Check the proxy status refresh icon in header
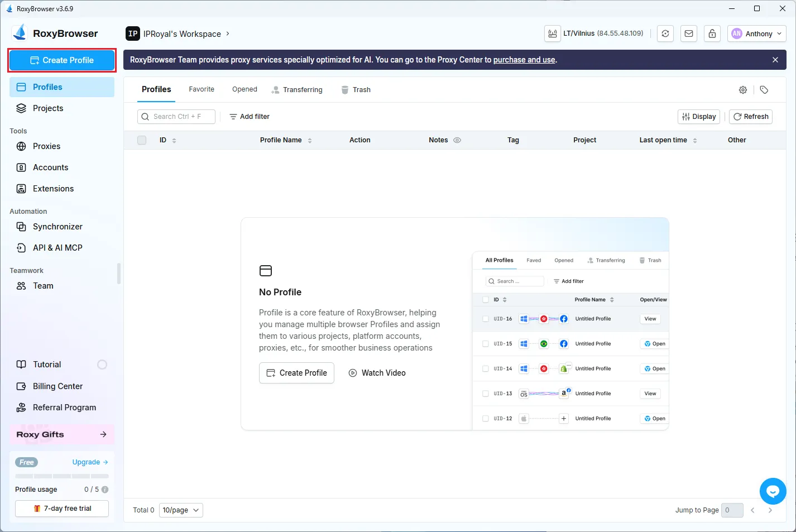The image size is (796, 532). [665, 33]
